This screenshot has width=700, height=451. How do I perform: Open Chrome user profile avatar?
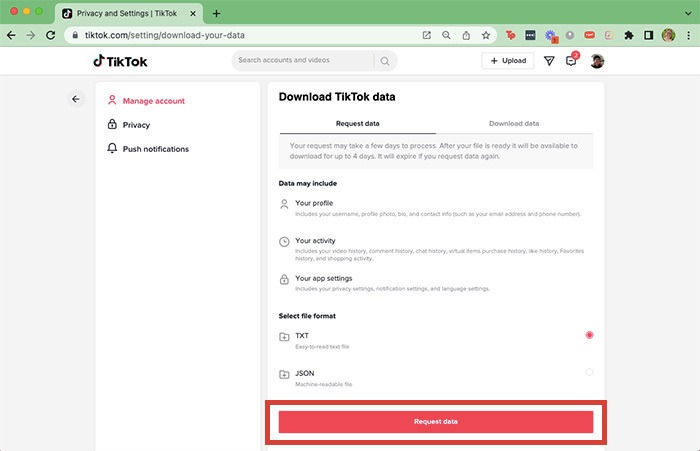[x=668, y=35]
